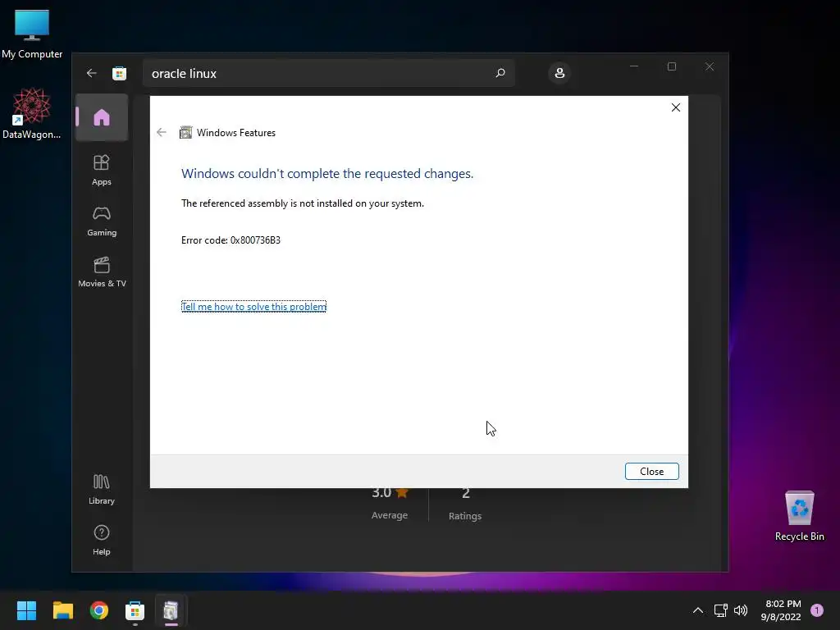This screenshot has width=840, height=630.
Task: Launch Google Chrome from taskbar
Action: (x=98, y=610)
